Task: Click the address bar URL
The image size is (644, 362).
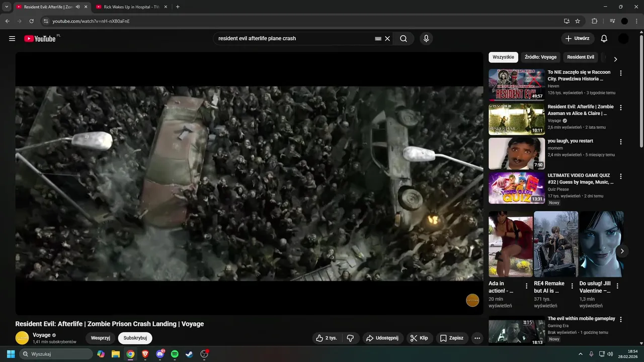Action: click(91, 21)
